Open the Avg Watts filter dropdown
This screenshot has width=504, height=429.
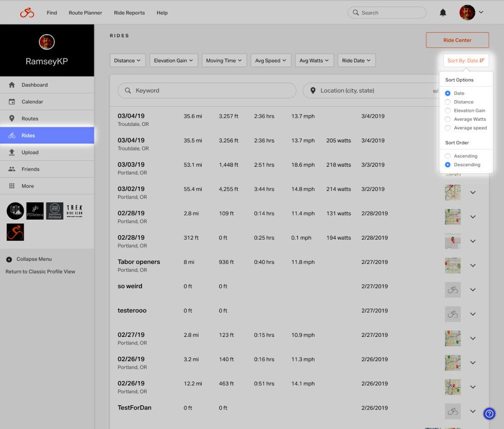tap(314, 60)
